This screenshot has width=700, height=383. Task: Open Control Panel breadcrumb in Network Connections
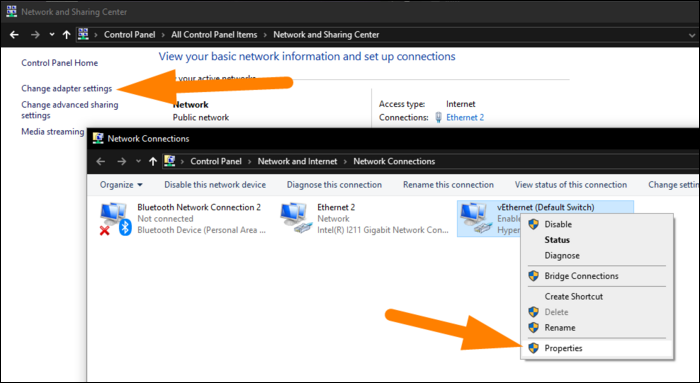click(x=216, y=162)
